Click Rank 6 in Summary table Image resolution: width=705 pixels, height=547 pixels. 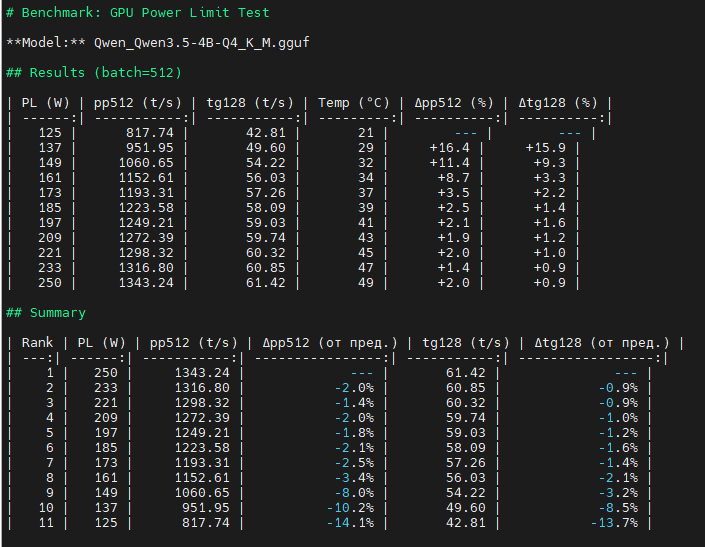(x=50, y=448)
